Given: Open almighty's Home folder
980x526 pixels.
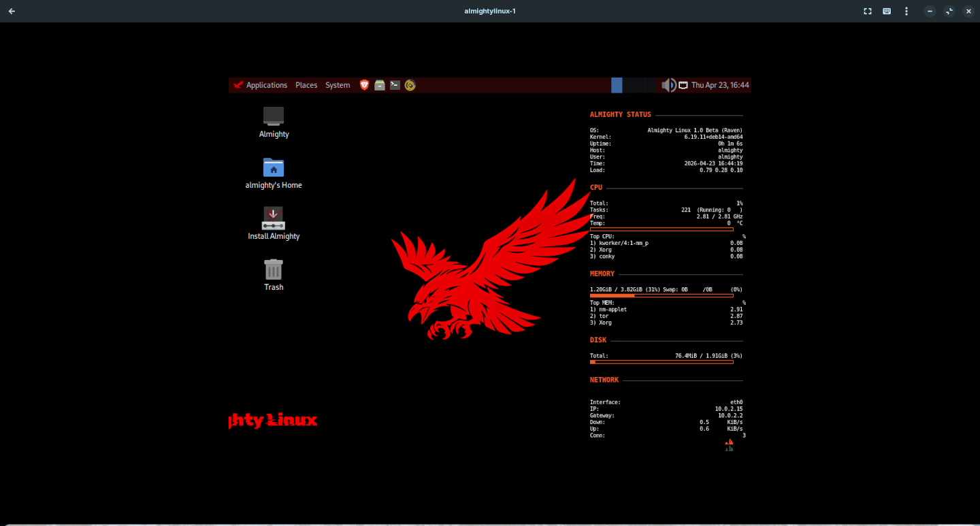Looking at the screenshot, I should [274, 167].
